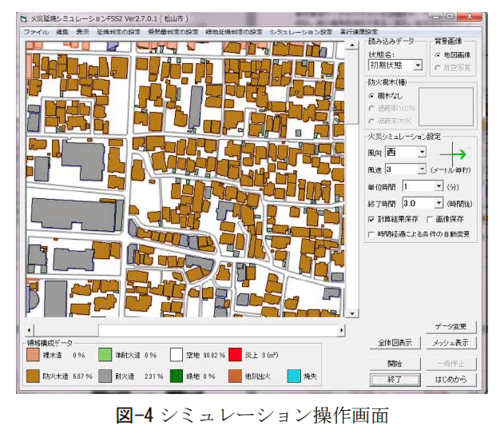
Task: Select the 地図画像 background radio button
Action: [x=438, y=55]
